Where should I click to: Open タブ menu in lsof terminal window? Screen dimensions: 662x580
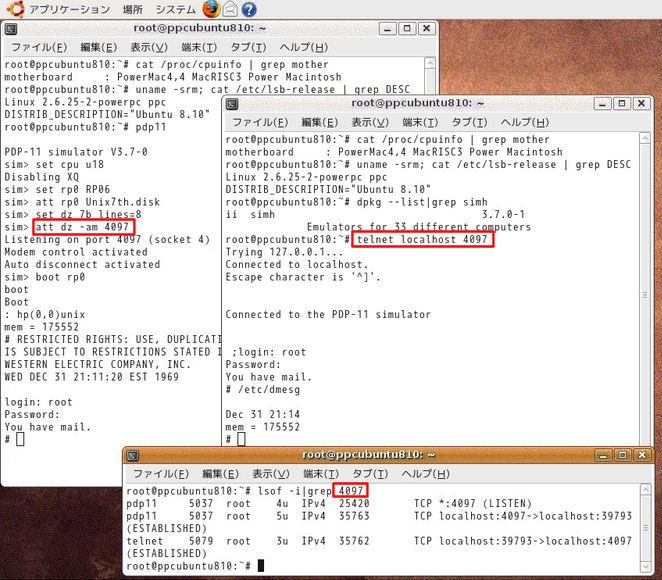click(x=370, y=474)
